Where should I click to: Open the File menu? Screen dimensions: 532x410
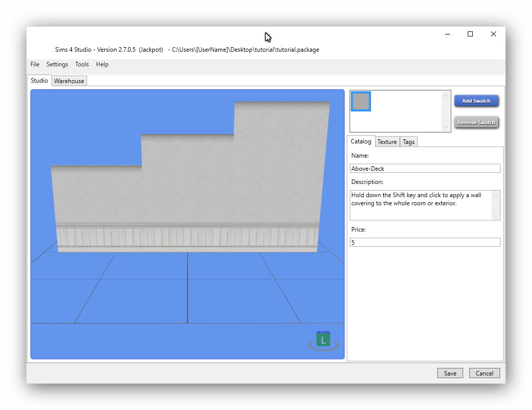35,64
